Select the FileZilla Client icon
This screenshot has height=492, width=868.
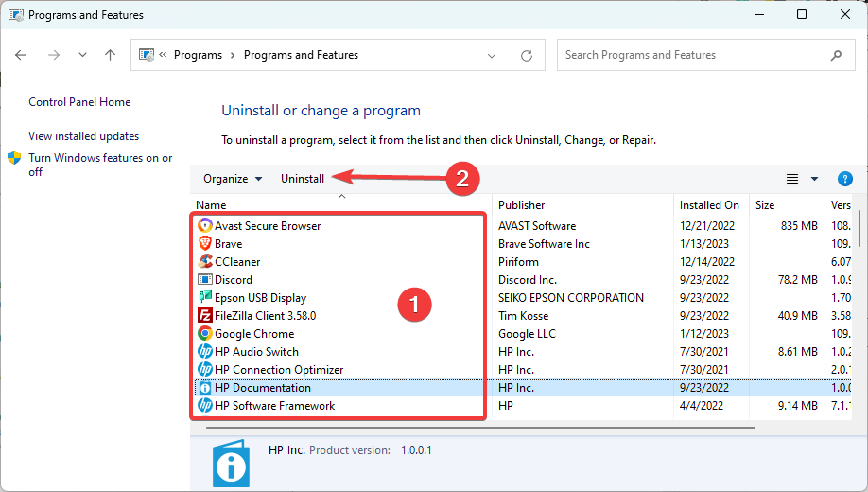click(x=205, y=315)
